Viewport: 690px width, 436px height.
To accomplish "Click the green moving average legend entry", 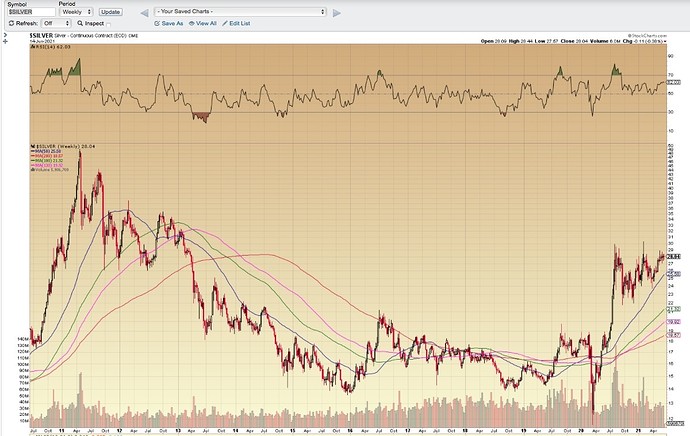I will (47, 161).
